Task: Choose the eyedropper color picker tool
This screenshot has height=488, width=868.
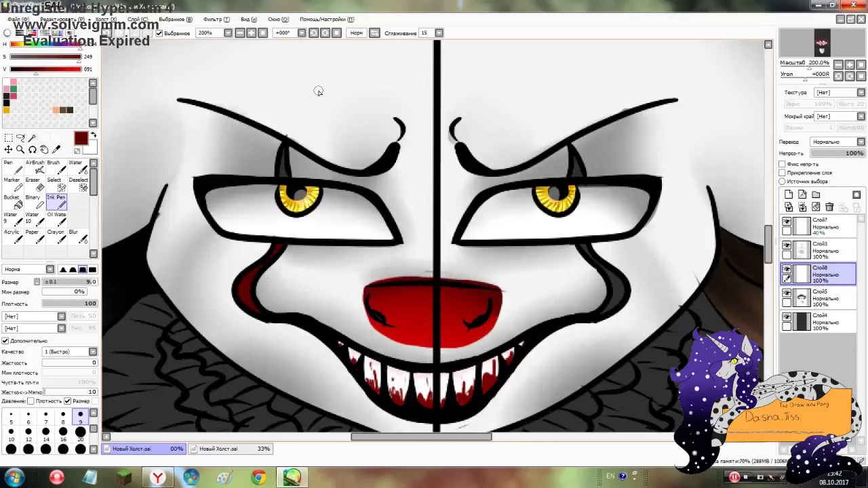Action: (x=56, y=150)
